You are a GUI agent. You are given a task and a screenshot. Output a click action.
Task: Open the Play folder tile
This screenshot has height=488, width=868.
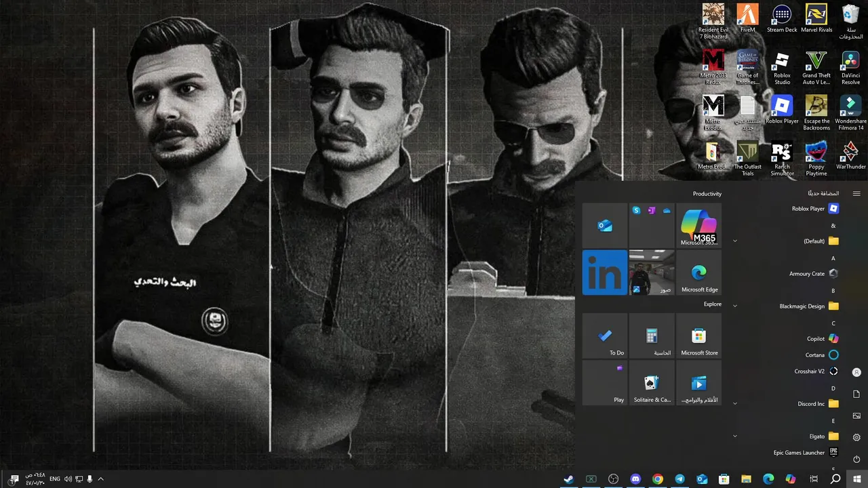coord(605,382)
